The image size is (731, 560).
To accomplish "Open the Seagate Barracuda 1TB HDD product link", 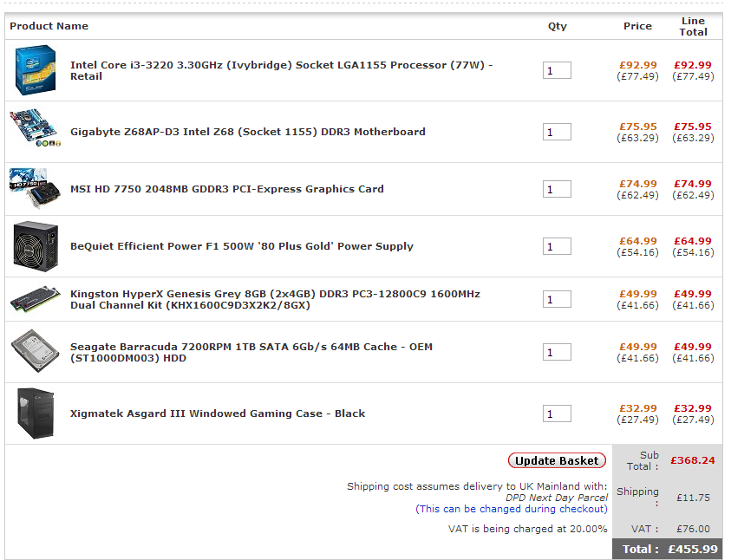I will pos(251,352).
